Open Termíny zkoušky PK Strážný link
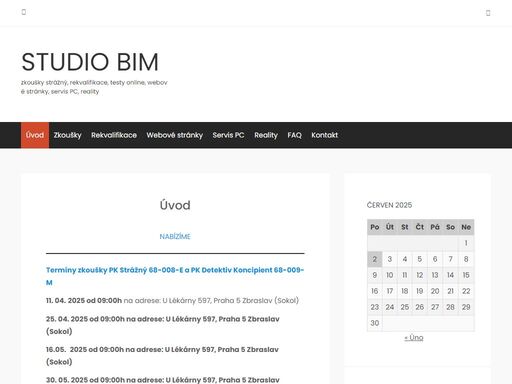The width and height of the screenshot is (512, 384). 175,276
